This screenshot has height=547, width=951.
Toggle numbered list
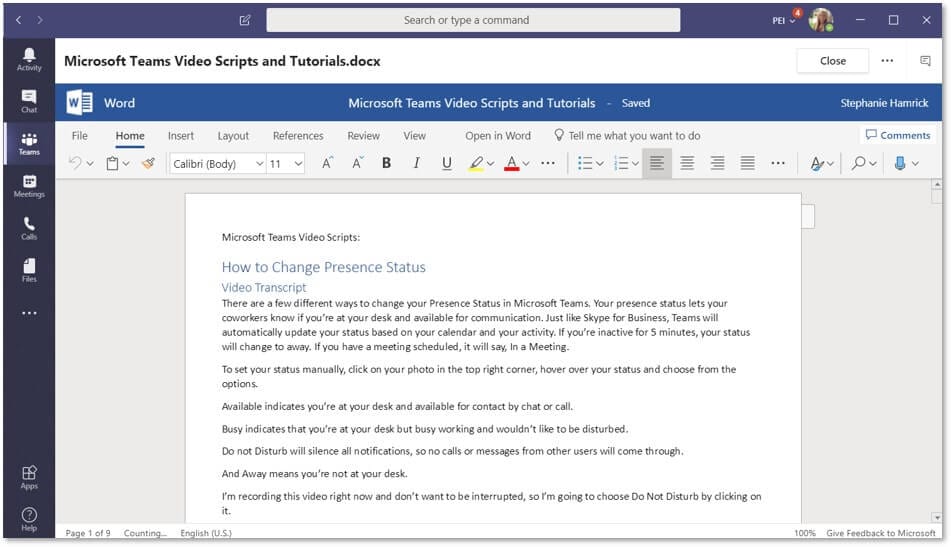(621, 163)
